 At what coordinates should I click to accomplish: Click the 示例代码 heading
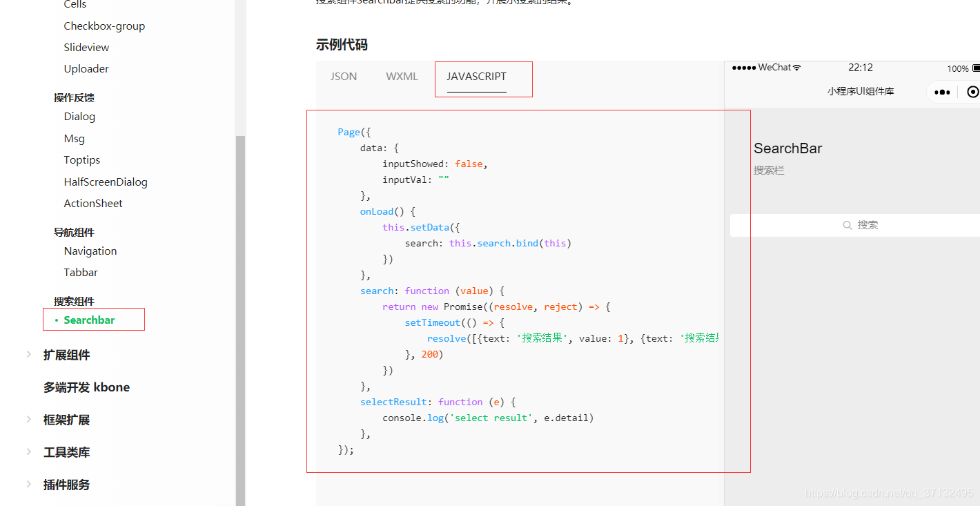[x=342, y=45]
